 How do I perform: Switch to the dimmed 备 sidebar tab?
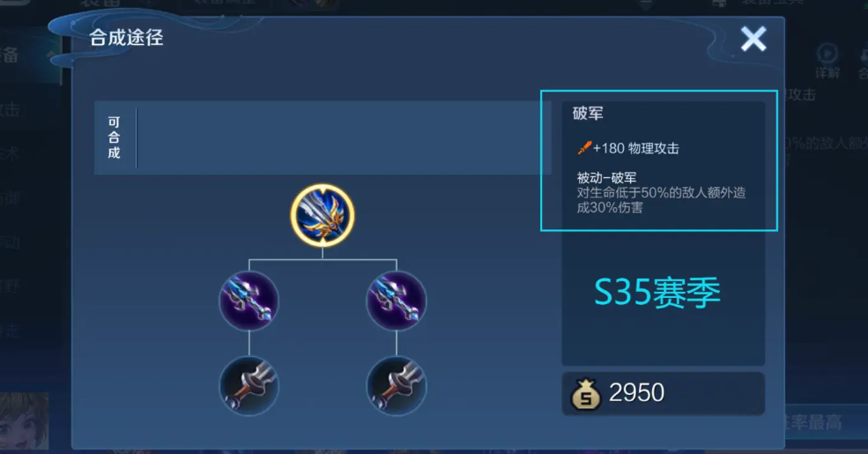click(9, 55)
